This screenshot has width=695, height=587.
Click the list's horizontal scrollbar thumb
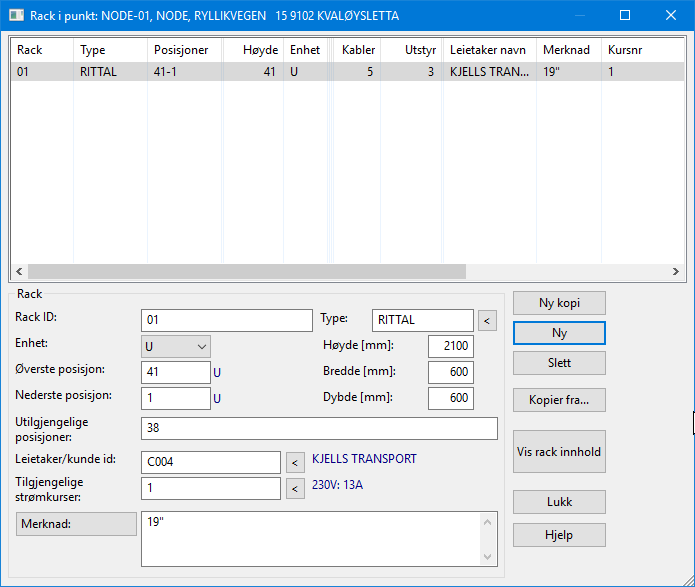click(x=246, y=271)
